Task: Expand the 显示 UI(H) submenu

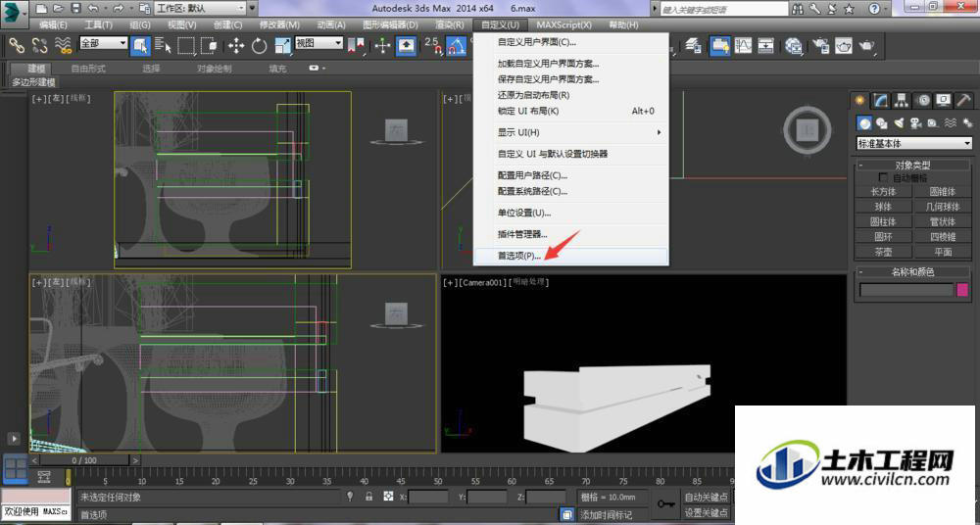Action: [571, 132]
